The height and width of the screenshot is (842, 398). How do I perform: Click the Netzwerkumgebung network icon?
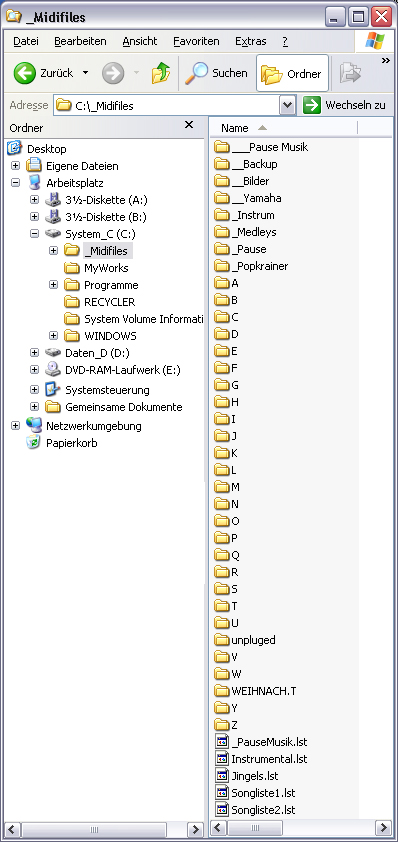pyautogui.click(x=33, y=426)
